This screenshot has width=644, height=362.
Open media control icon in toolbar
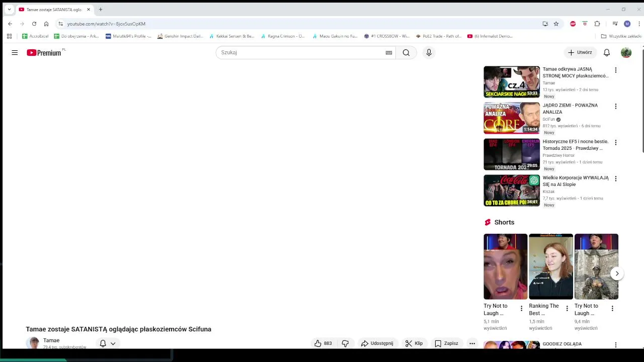point(615,24)
